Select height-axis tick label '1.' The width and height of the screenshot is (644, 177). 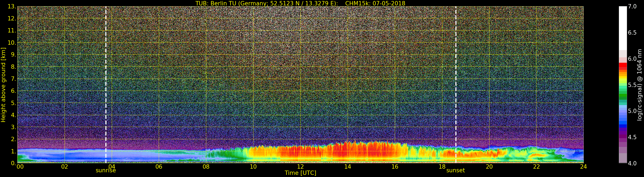click(14, 151)
